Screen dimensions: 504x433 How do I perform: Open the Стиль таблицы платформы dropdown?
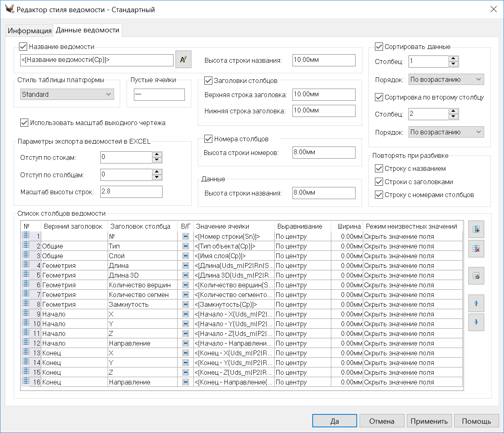pyautogui.click(x=67, y=94)
